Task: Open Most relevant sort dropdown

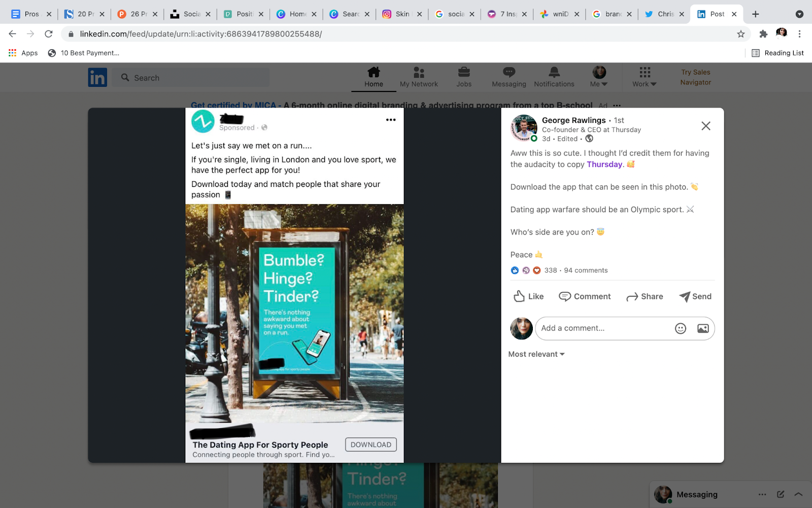Action: point(536,354)
